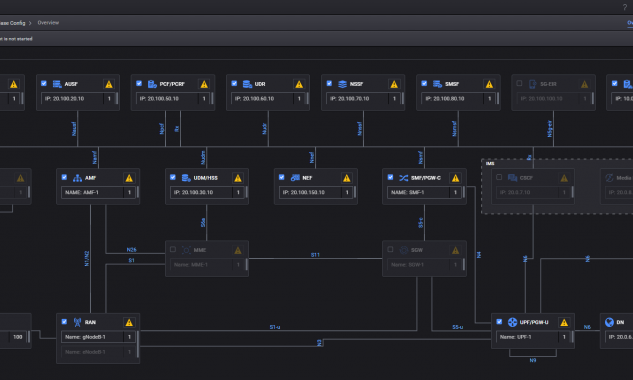Click the N26 interface label

click(x=131, y=250)
